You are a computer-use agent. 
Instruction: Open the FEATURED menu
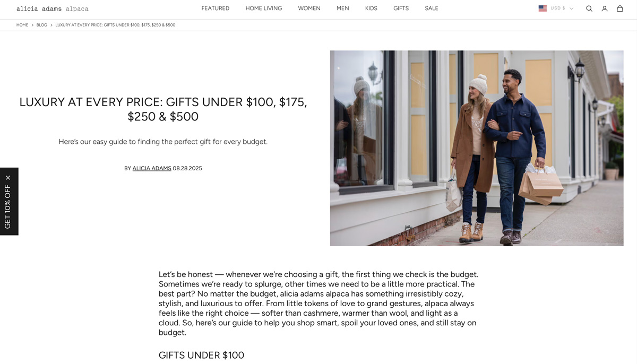click(x=216, y=8)
